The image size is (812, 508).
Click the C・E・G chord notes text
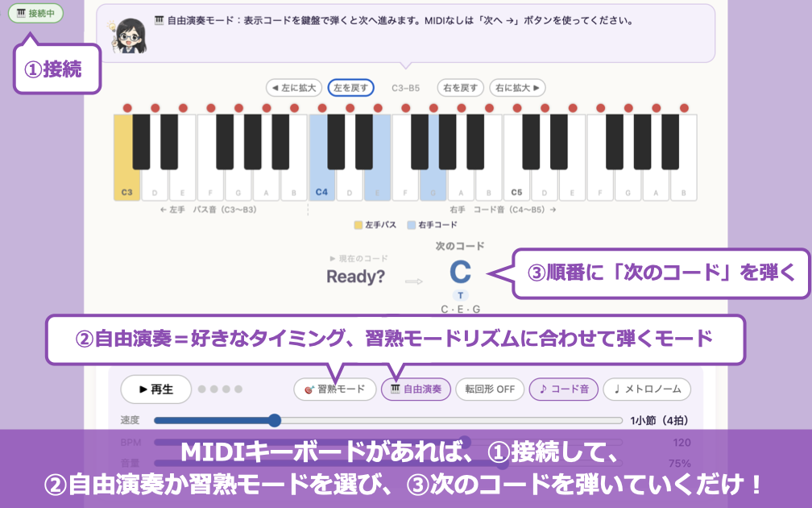[x=461, y=309]
